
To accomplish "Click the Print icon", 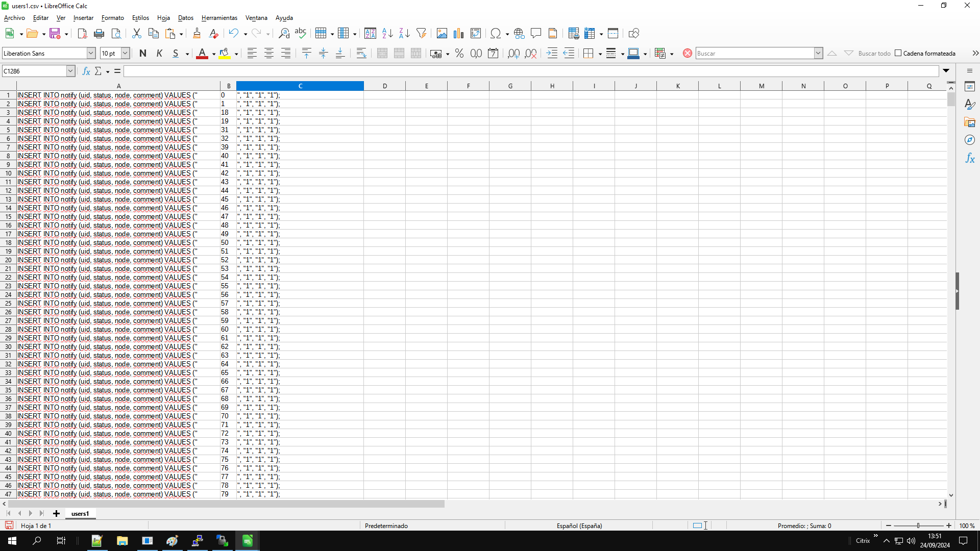I will click(x=99, y=34).
